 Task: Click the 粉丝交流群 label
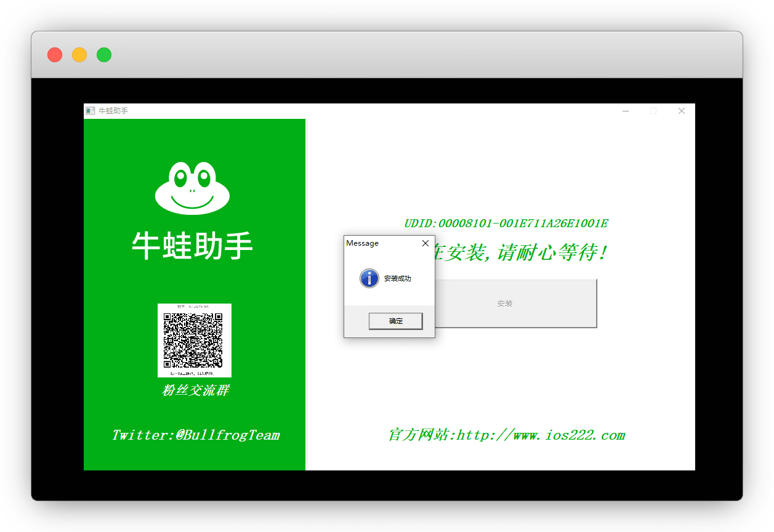click(x=195, y=390)
